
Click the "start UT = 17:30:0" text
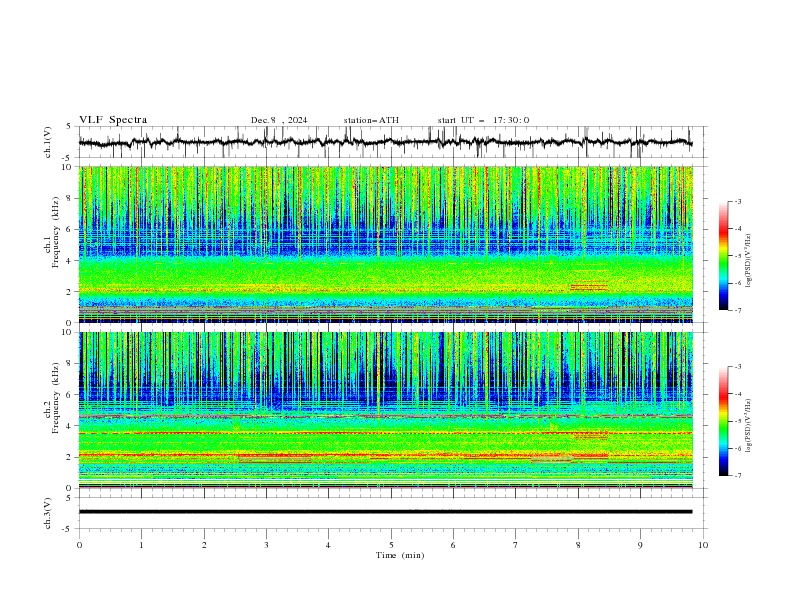[483, 120]
